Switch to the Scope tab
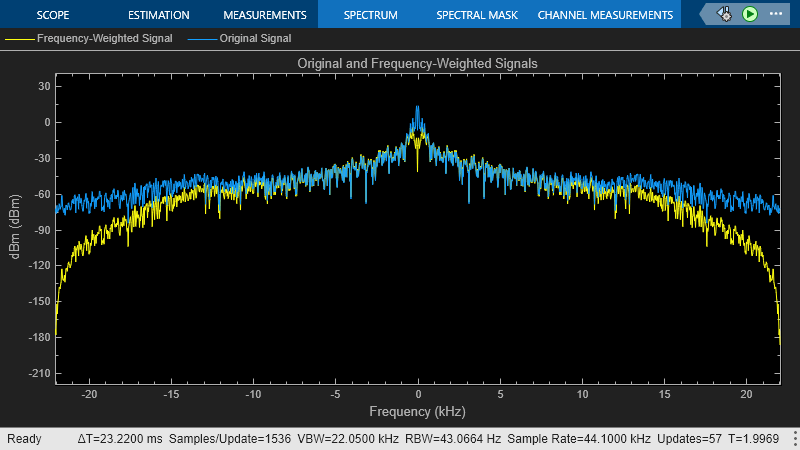Screen dimensions: 800x450 53,15
